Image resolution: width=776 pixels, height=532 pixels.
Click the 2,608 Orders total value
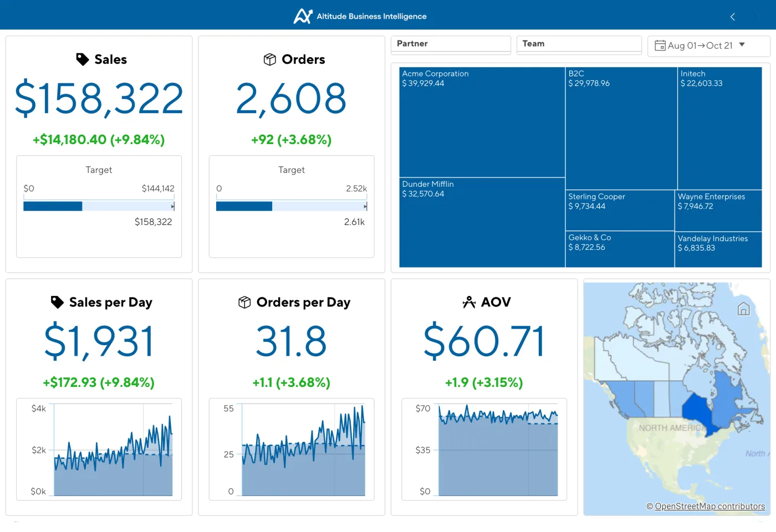tap(292, 99)
